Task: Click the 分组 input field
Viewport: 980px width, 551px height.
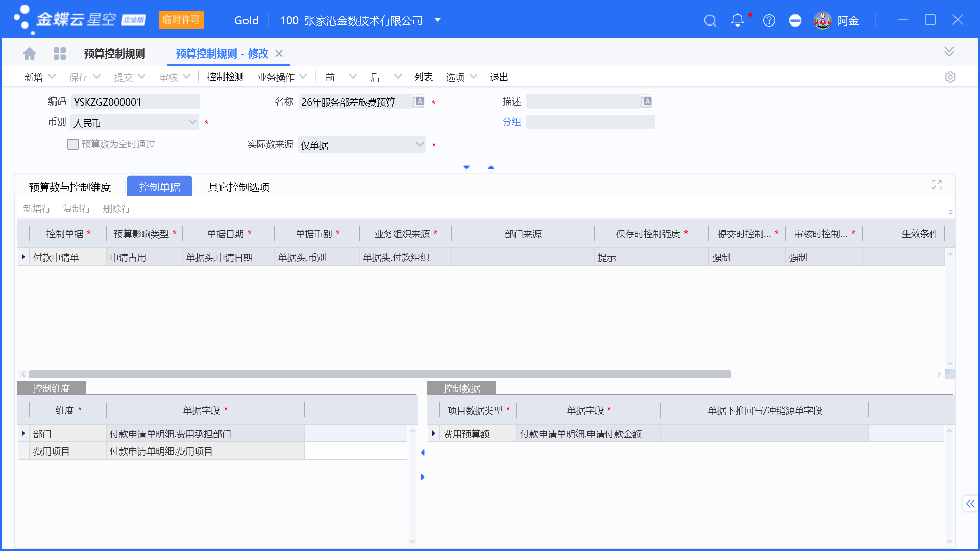Action: [591, 122]
